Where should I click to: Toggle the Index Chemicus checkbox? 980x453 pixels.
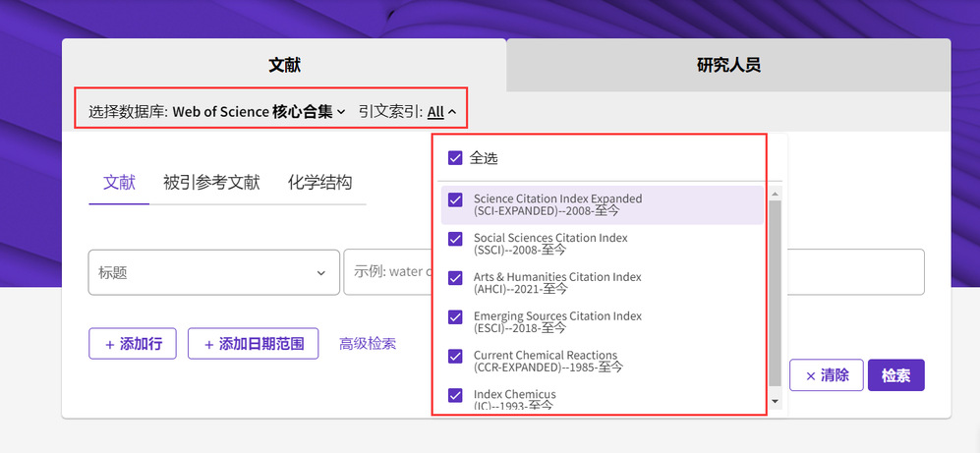pos(455,395)
